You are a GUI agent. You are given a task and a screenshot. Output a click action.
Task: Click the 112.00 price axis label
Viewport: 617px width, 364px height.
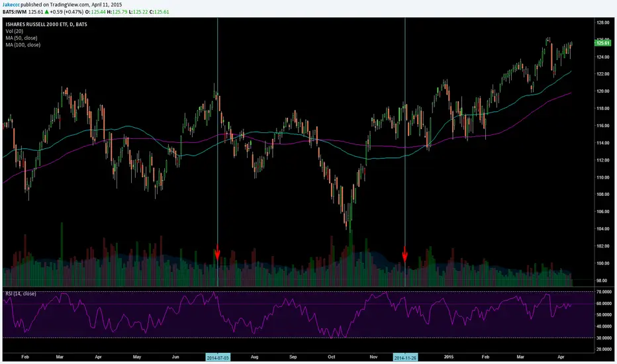click(x=603, y=160)
